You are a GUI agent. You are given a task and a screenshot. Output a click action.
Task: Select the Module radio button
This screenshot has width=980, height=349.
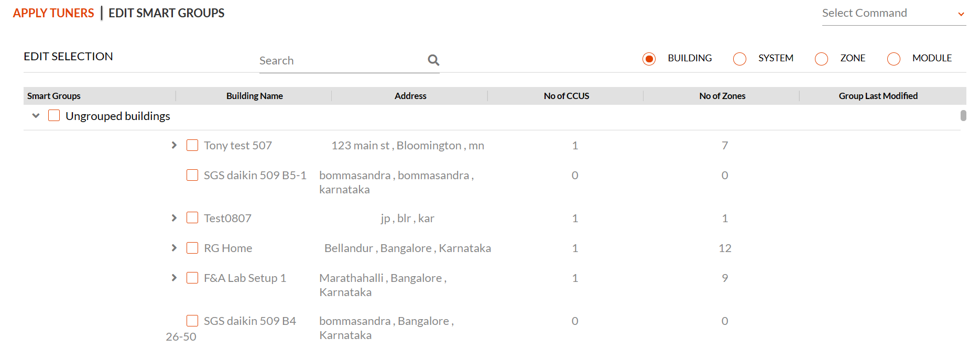click(x=894, y=59)
